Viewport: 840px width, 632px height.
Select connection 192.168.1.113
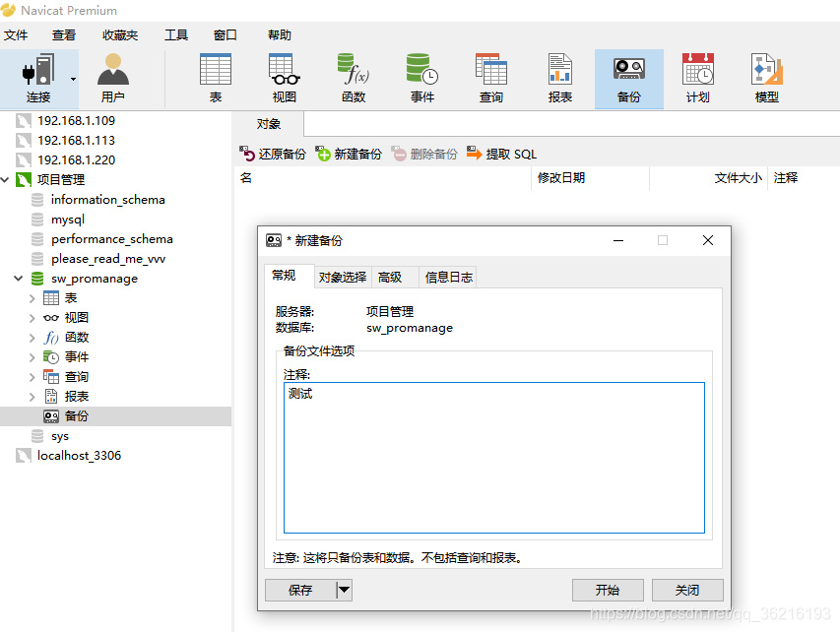(x=76, y=141)
